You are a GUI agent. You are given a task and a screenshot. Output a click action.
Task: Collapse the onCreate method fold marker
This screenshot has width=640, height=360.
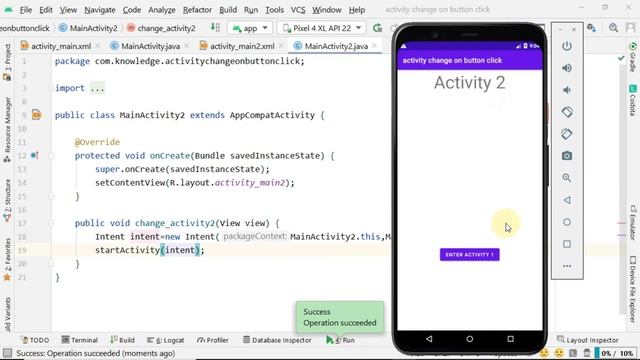(51, 156)
